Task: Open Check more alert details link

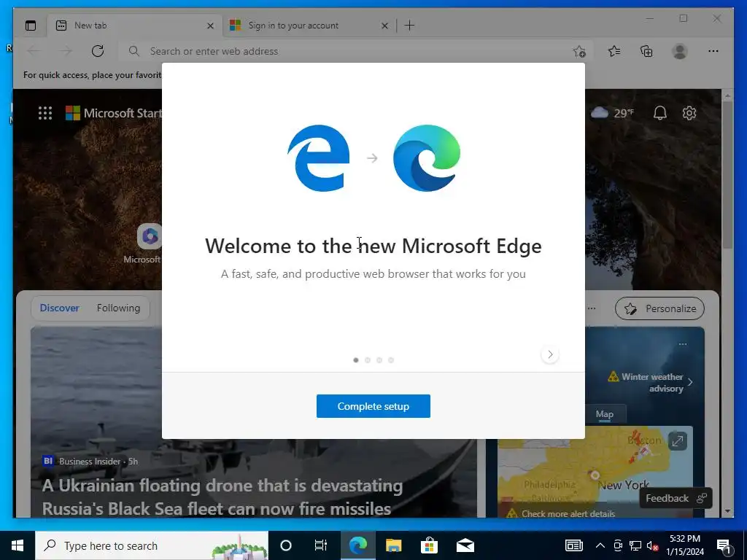Action: tap(568, 513)
